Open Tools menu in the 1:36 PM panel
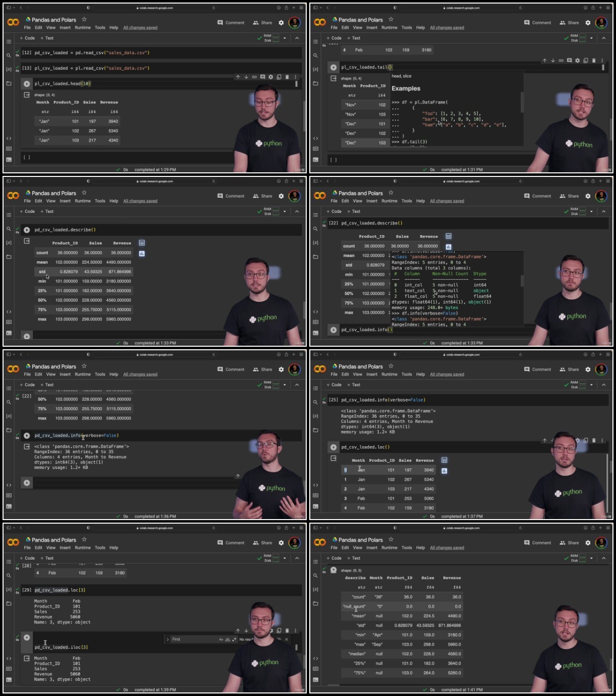This screenshot has height=696, width=616. 100,375
